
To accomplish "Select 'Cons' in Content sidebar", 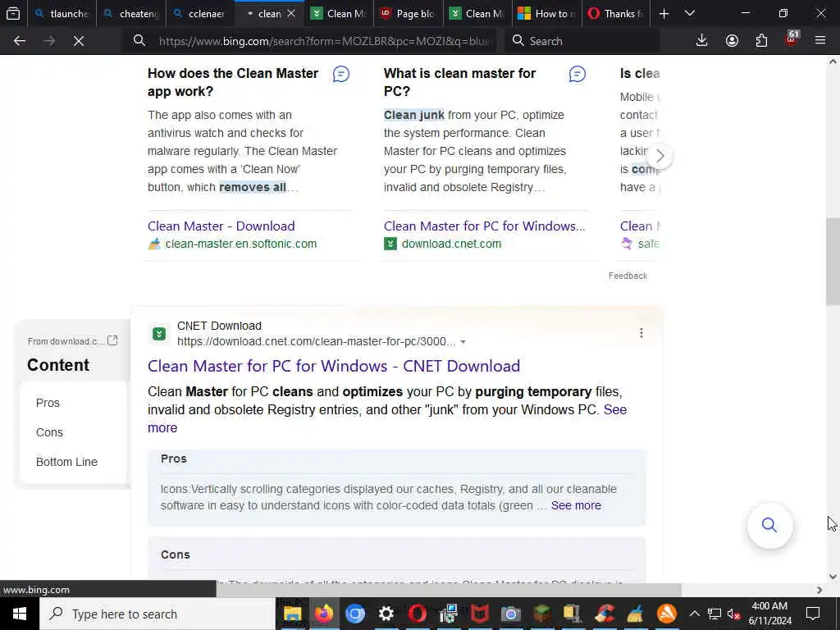I will click(x=49, y=432).
